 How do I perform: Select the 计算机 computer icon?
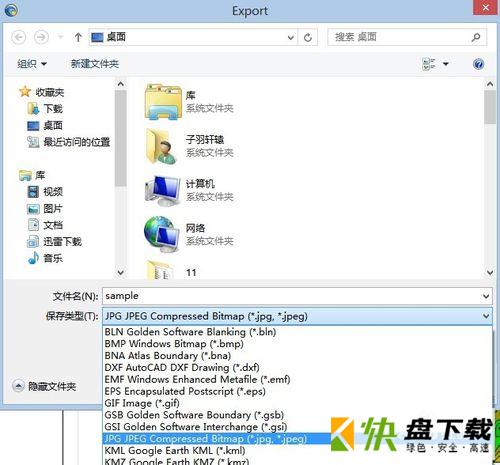pyautogui.click(x=162, y=190)
